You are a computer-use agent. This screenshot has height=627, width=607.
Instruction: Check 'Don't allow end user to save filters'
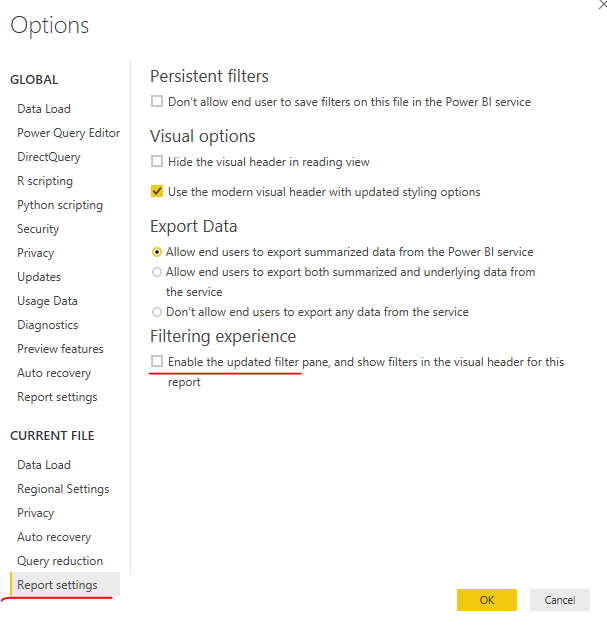(x=157, y=101)
